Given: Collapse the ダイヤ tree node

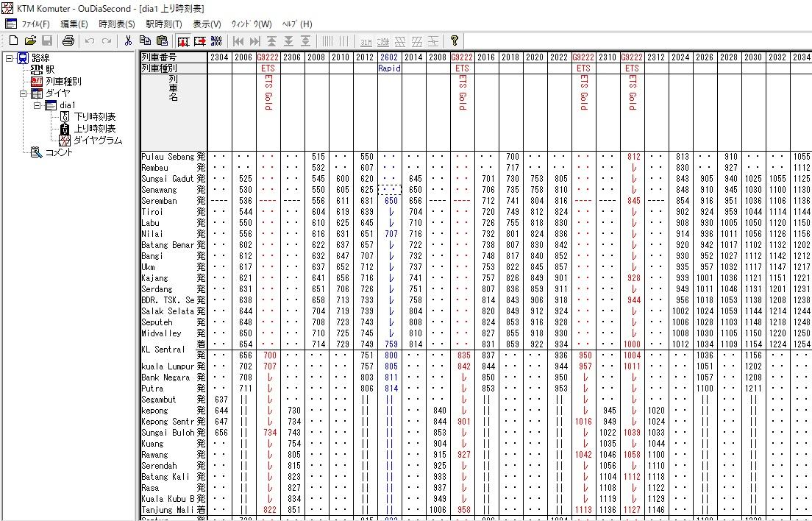Looking at the screenshot, I should coord(24,93).
